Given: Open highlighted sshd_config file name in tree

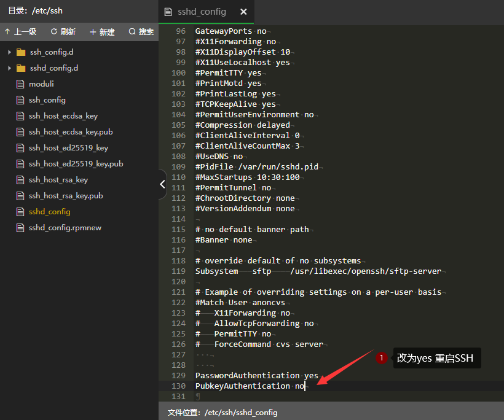Looking at the screenshot, I should coord(50,212).
